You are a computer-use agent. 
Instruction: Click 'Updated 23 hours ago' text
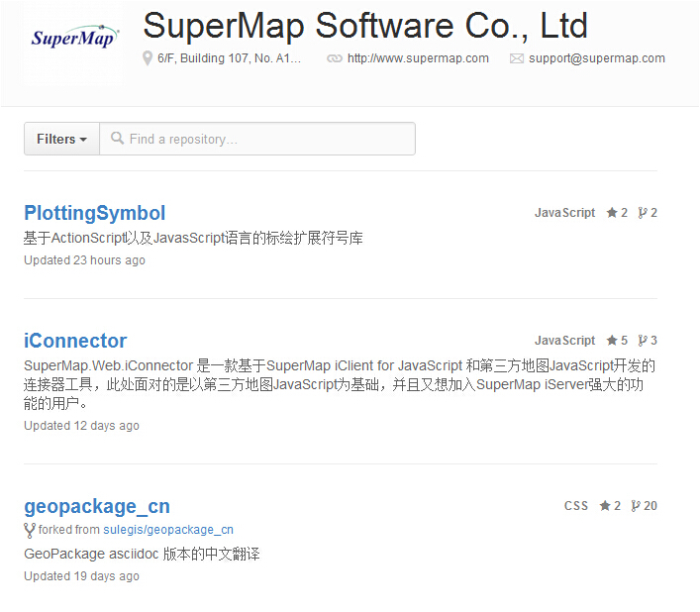pyautogui.click(x=84, y=260)
